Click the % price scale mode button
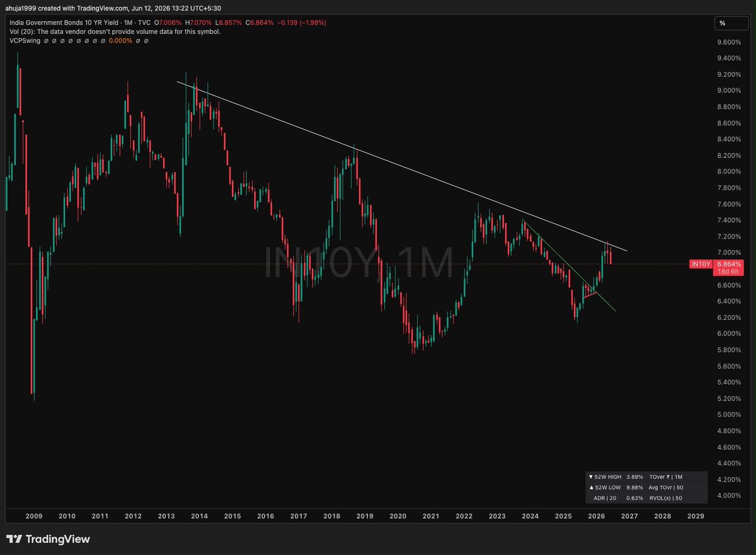 click(730, 23)
